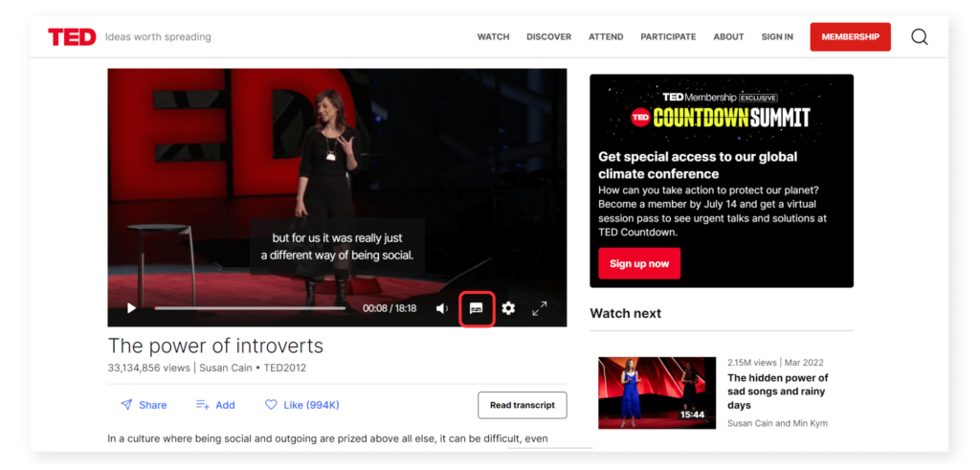Image resolution: width=980 pixels, height=470 pixels.
Task: Enter fullscreen mode
Action: [x=540, y=308]
